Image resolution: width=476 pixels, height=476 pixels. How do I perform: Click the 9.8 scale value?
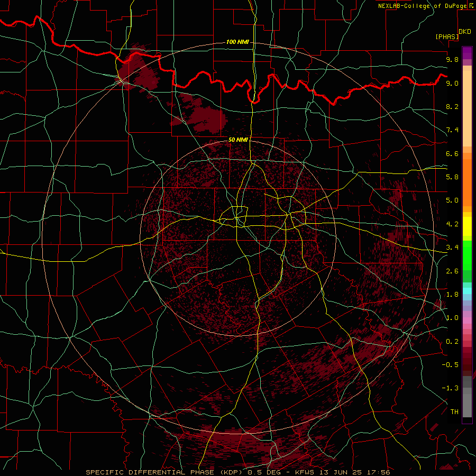[x=452, y=59]
